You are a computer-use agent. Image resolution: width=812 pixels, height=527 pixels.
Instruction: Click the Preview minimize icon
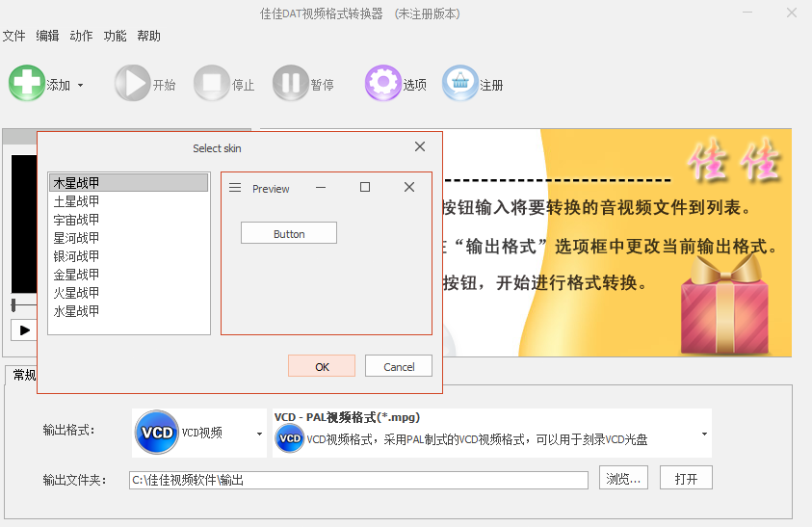[321, 188]
